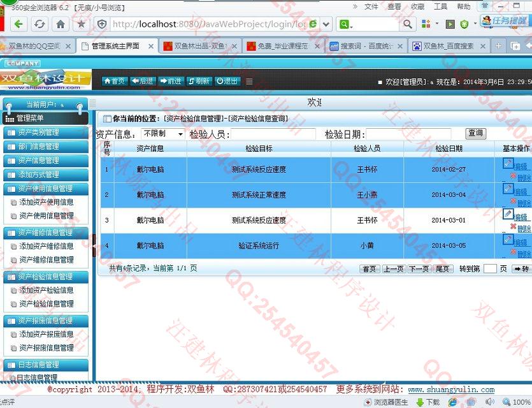Click the edit pencil icon for row 3
Image resolution: width=532 pixels, height=408 pixels.
tap(508, 214)
